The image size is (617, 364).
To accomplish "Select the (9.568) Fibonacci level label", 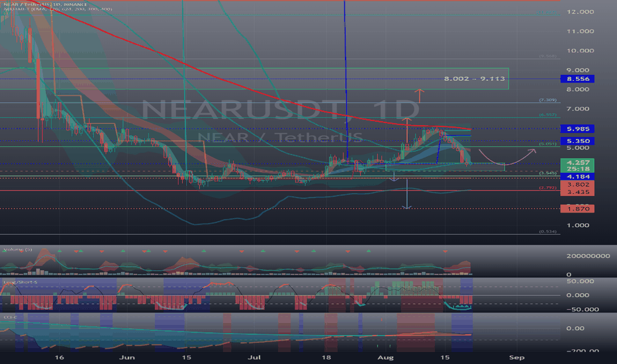I will tap(547, 56).
